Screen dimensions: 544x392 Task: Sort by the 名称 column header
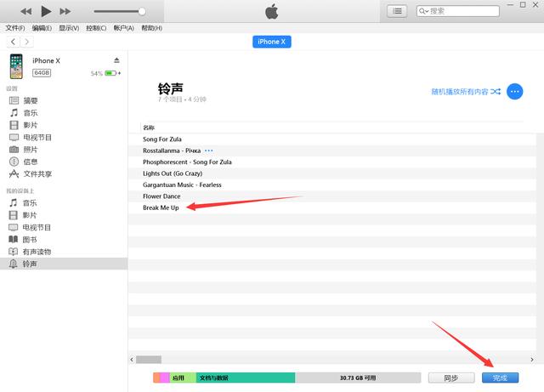tap(149, 128)
